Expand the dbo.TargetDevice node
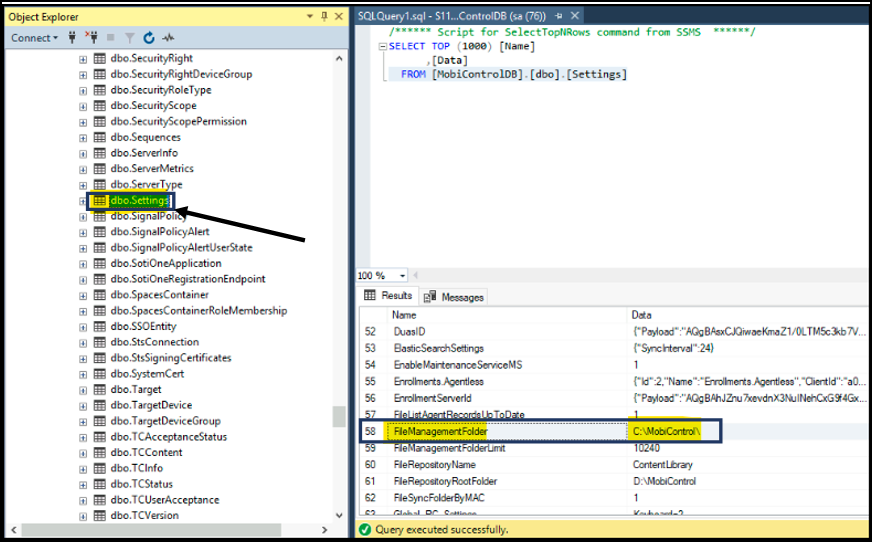Image resolution: width=872 pixels, height=542 pixels. coord(83,405)
